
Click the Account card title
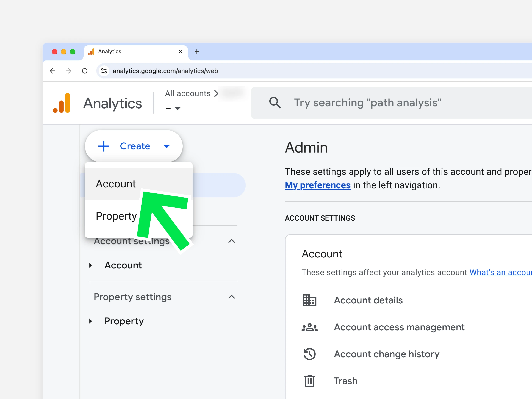tap(322, 254)
